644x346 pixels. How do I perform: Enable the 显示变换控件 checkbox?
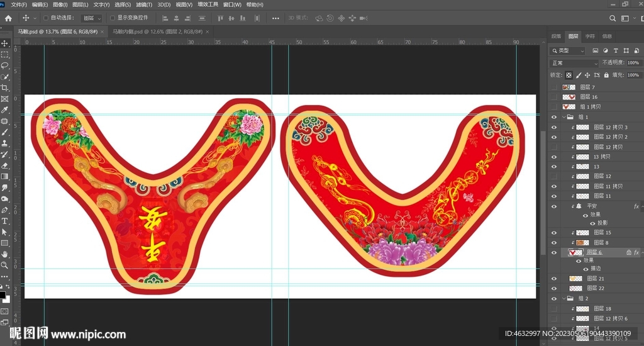pyautogui.click(x=113, y=18)
